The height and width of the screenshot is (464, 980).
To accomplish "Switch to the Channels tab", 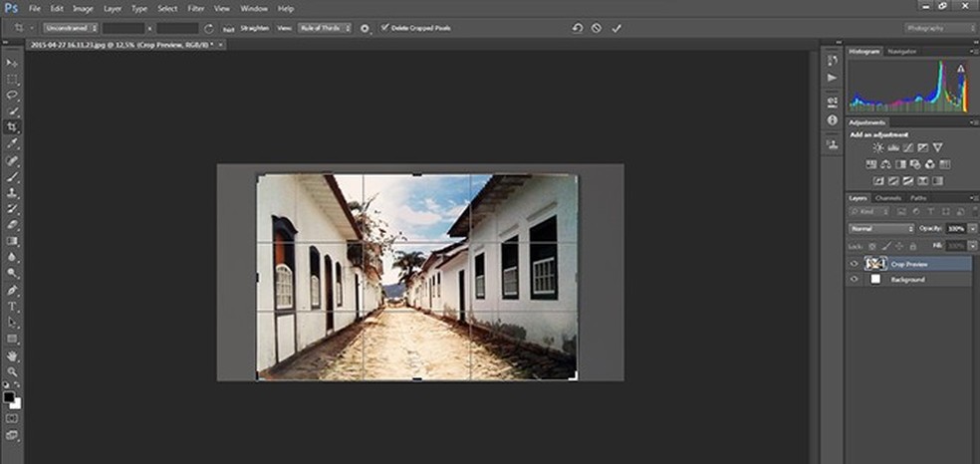I will point(887,198).
